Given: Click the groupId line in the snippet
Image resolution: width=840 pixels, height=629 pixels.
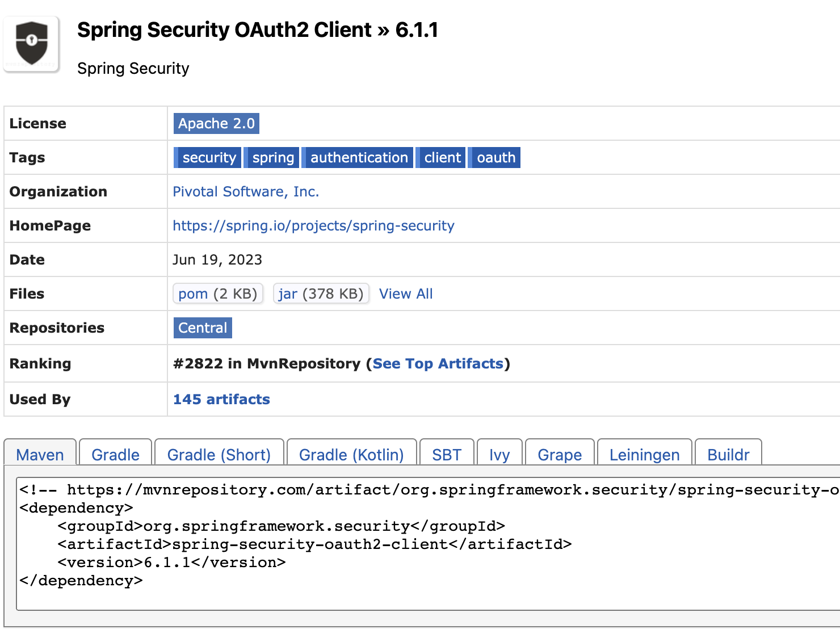Looking at the screenshot, I should point(281,526).
